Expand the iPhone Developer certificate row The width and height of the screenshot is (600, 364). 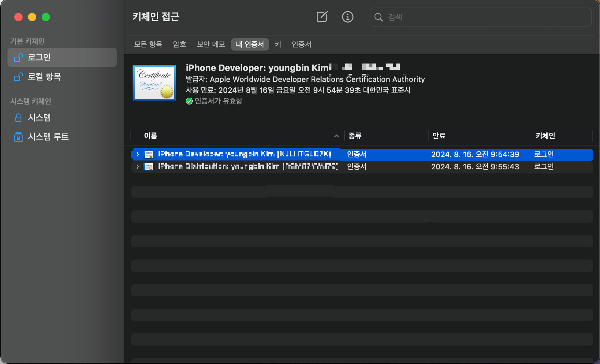(x=138, y=154)
